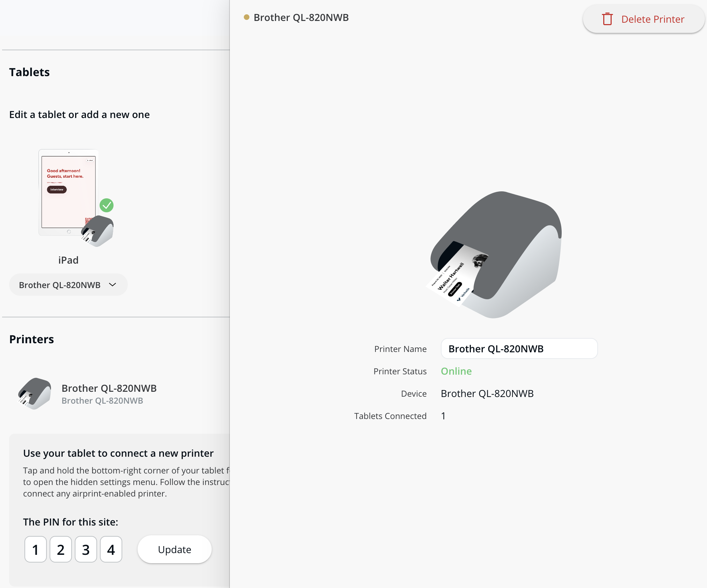Click the Update PIN button
The image size is (707, 588).
click(174, 549)
